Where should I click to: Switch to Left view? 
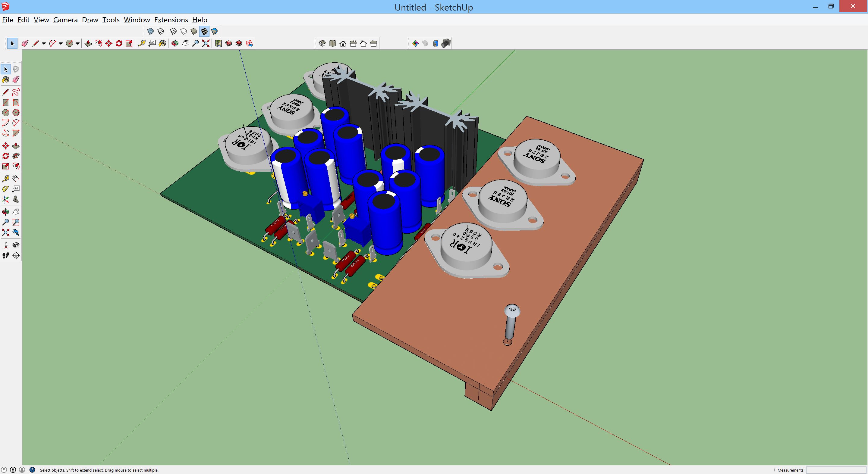(374, 43)
